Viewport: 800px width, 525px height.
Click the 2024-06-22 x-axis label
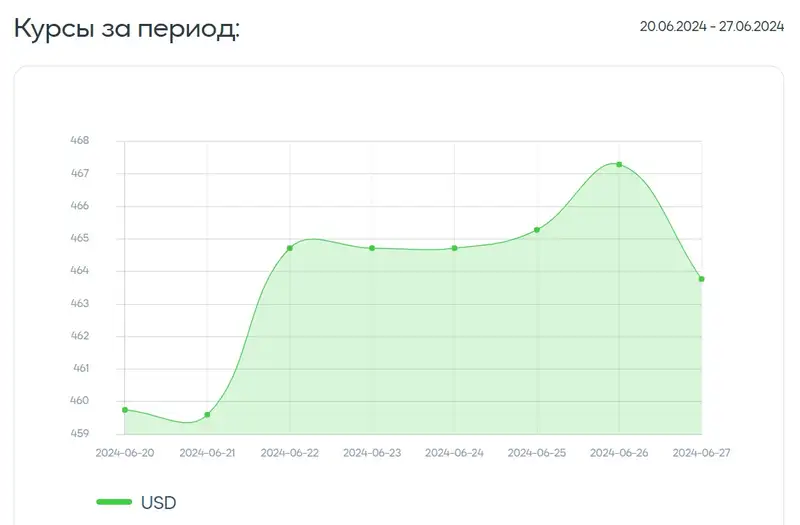pyautogui.click(x=290, y=453)
